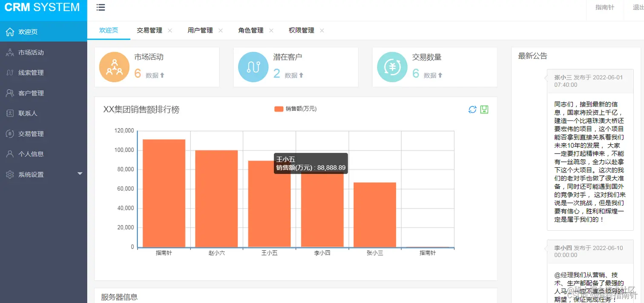
Task: Click the 客户管理 sidebar icon
Action: [x=10, y=93]
